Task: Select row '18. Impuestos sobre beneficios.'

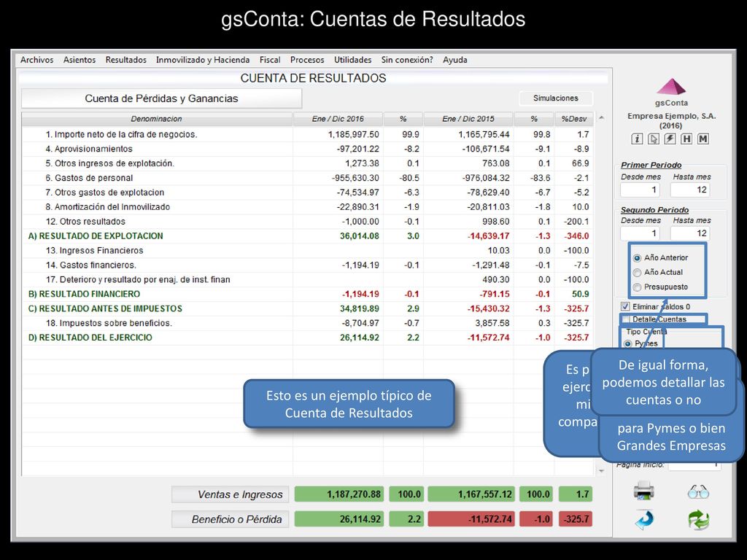Action: point(307,323)
